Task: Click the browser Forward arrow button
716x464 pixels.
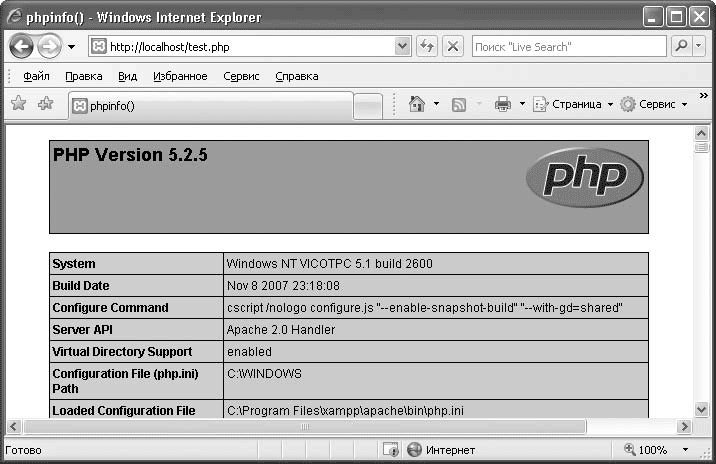Action: [49, 47]
